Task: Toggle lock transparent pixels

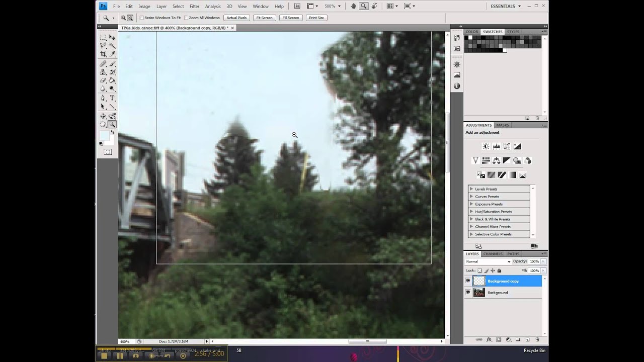Action: (x=479, y=270)
